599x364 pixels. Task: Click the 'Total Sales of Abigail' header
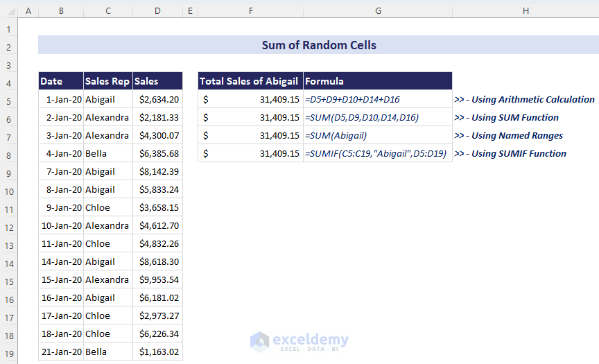(x=250, y=81)
